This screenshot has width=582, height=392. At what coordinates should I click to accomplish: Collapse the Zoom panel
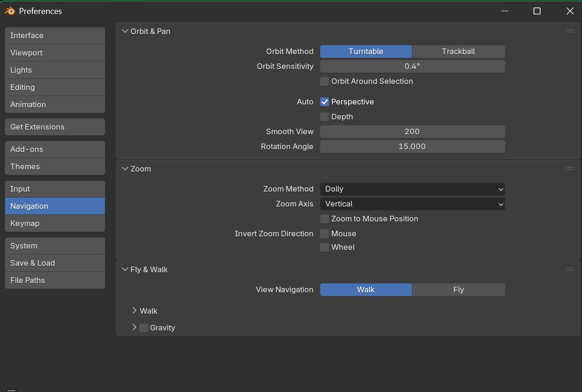tap(125, 169)
